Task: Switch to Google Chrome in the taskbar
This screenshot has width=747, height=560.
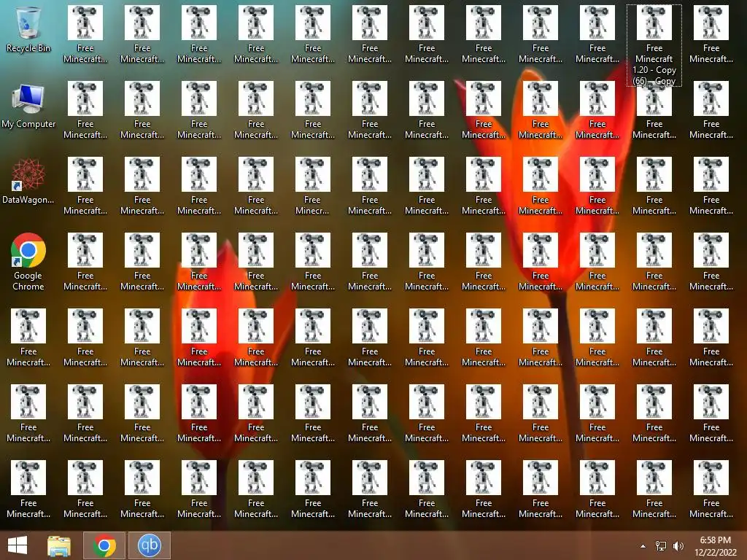Action: pyautogui.click(x=104, y=545)
